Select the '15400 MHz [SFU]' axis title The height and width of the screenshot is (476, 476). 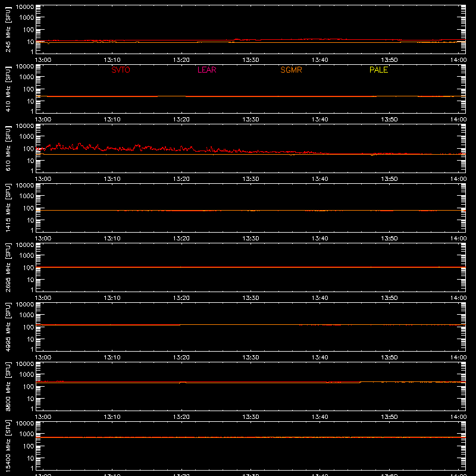tap(8, 446)
